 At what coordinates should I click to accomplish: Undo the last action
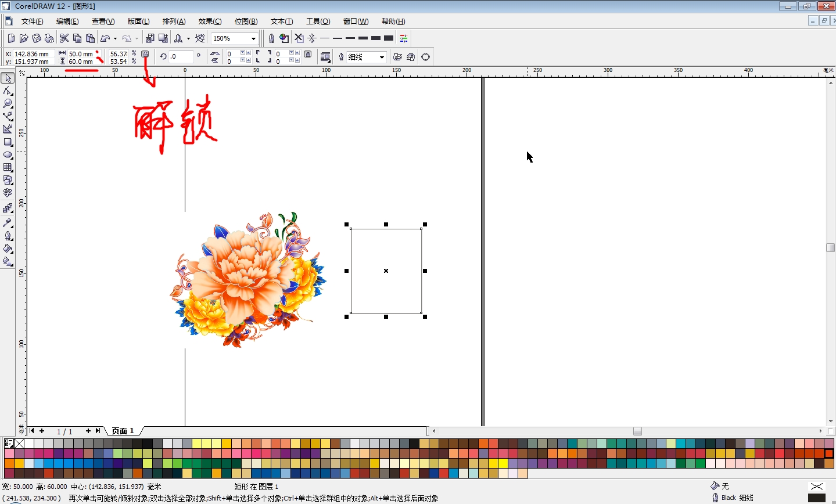click(105, 38)
